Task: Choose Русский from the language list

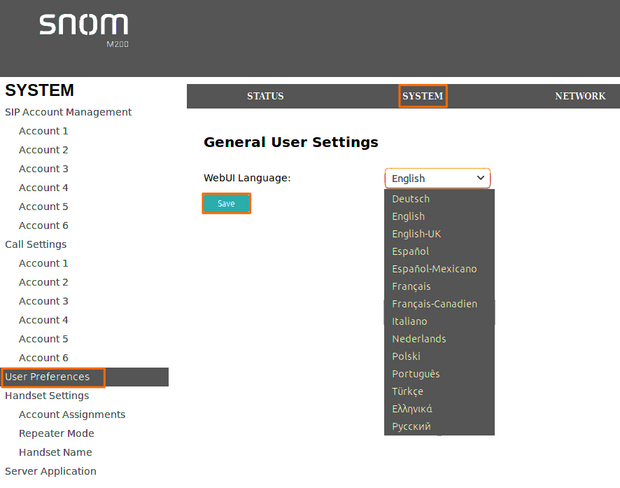Action: click(x=411, y=426)
